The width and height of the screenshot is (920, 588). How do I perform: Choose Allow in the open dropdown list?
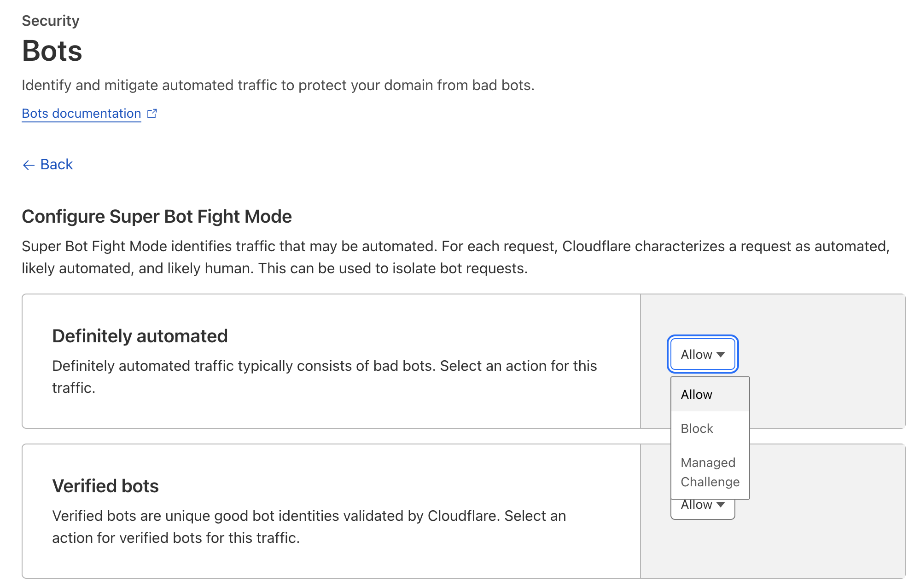710,394
